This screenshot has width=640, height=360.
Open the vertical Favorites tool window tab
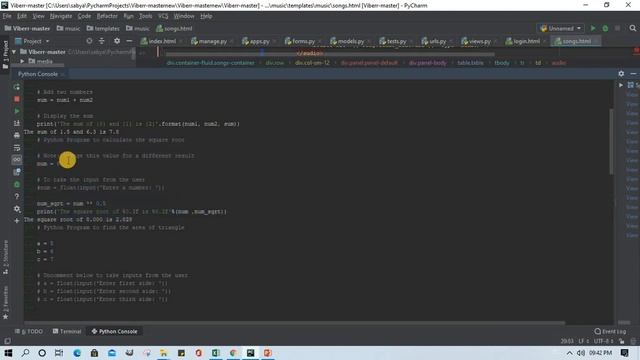click(5, 302)
